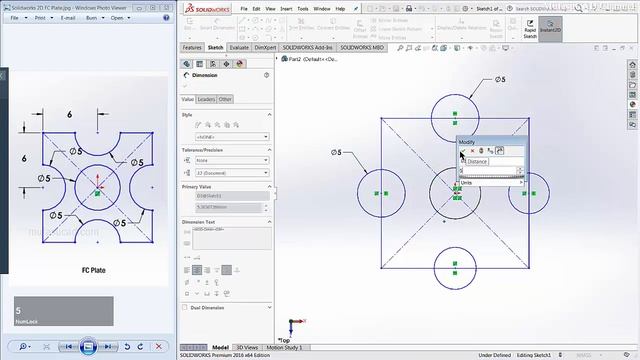Select center justify text icon
The image size is (640, 360).
[x=197, y=270]
